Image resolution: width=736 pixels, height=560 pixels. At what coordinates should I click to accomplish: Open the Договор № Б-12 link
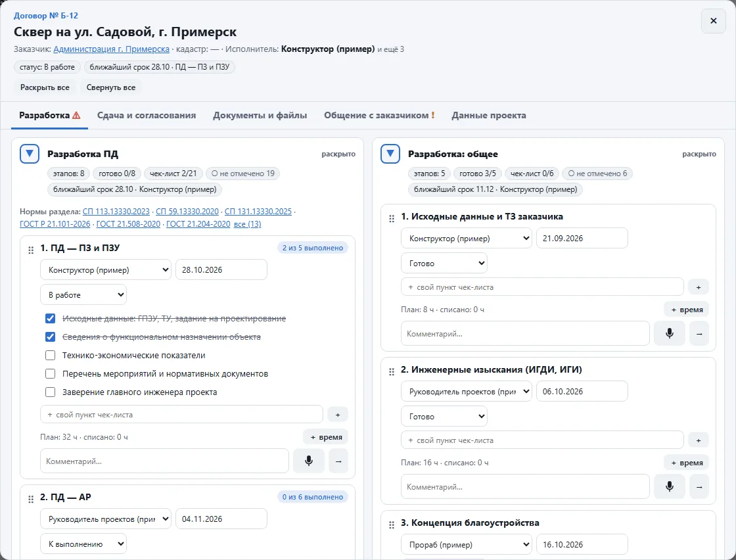[46, 16]
